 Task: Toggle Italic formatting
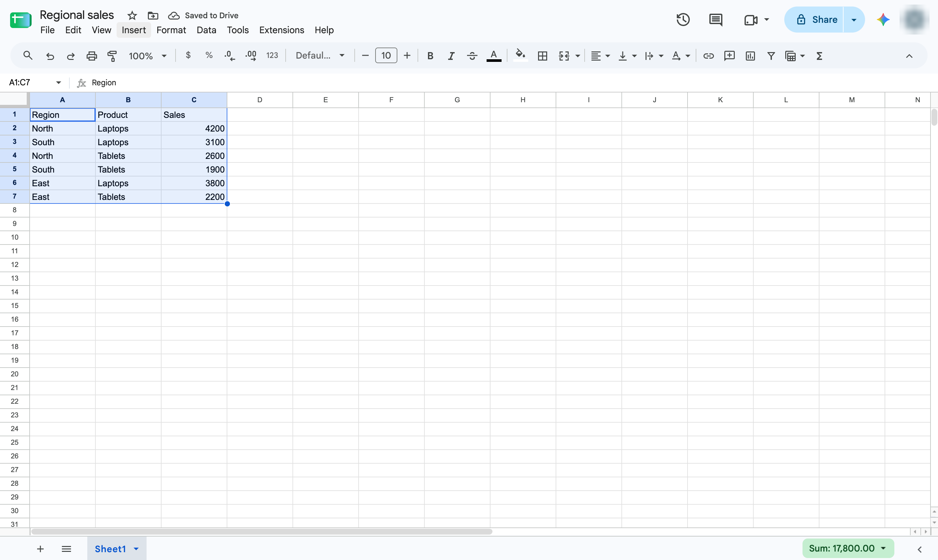(451, 56)
